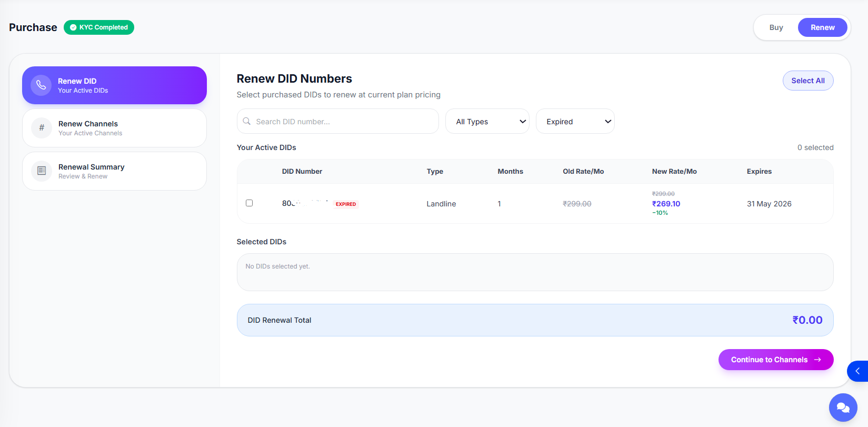This screenshot has width=868, height=427.
Task: Select the Renew DID sidebar item
Action: pyautogui.click(x=114, y=85)
